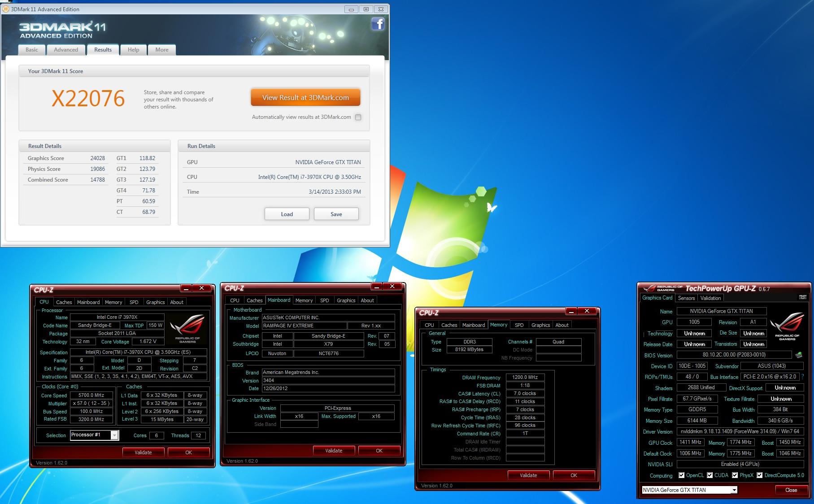Click the Memory Size value 8192 MBytes

tap(469, 349)
